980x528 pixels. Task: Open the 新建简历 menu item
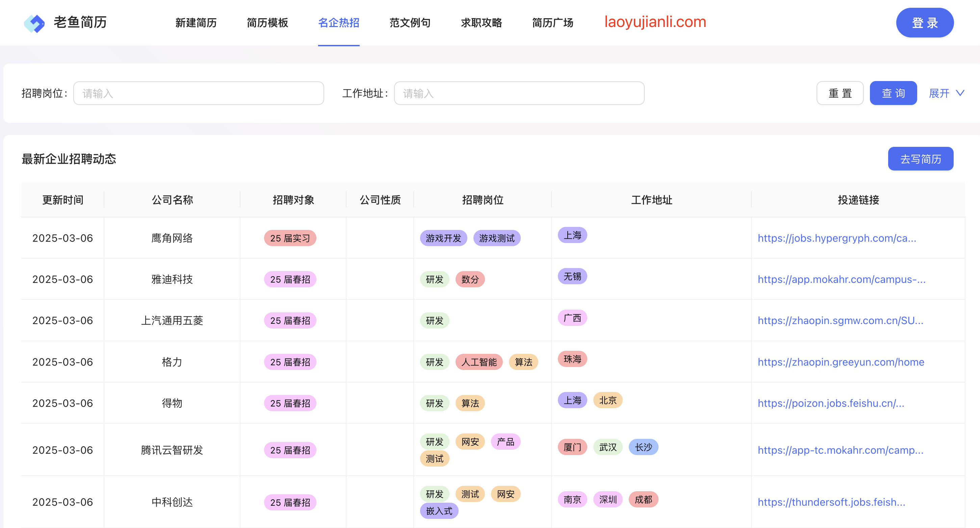[x=196, y=23]
